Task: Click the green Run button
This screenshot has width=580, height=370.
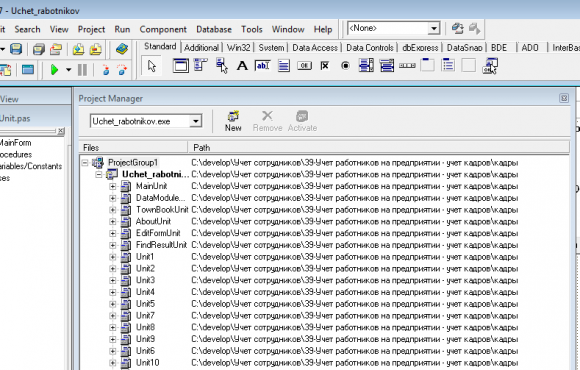Action: (x=54, y=70)
